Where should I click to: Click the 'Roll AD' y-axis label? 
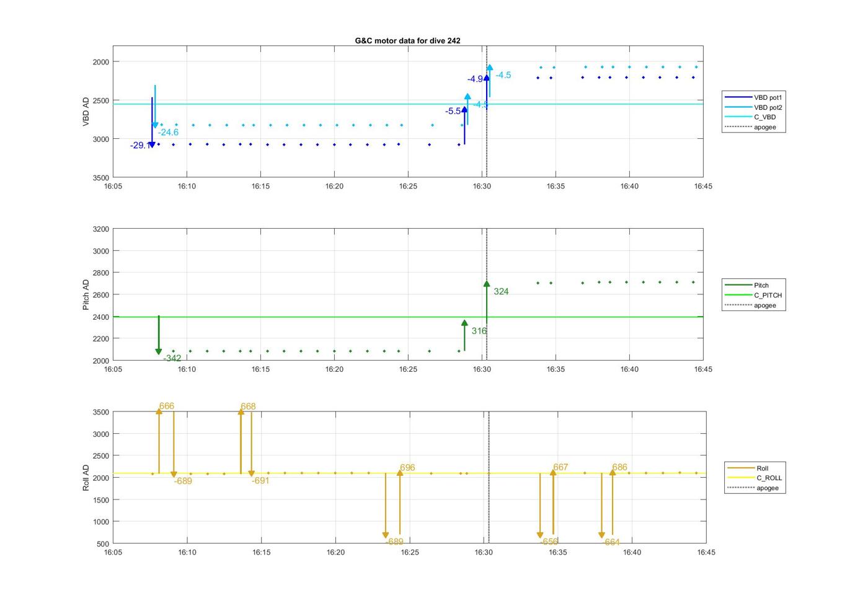86,478
